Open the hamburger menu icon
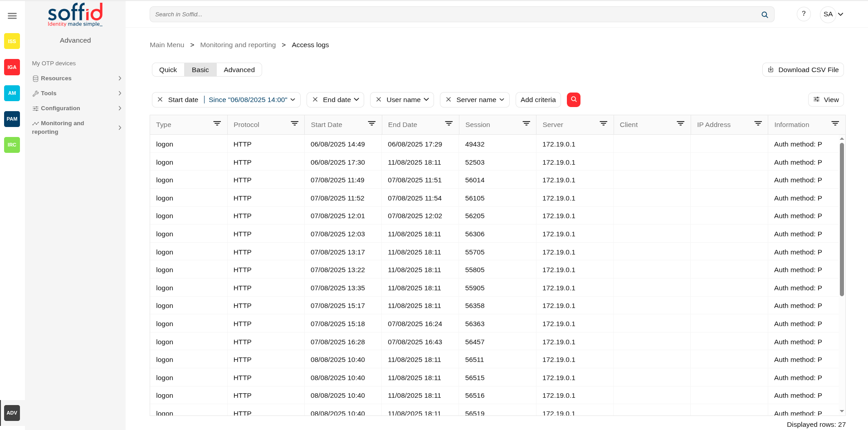This screenshot has height=430, width=868. (12, 16)
